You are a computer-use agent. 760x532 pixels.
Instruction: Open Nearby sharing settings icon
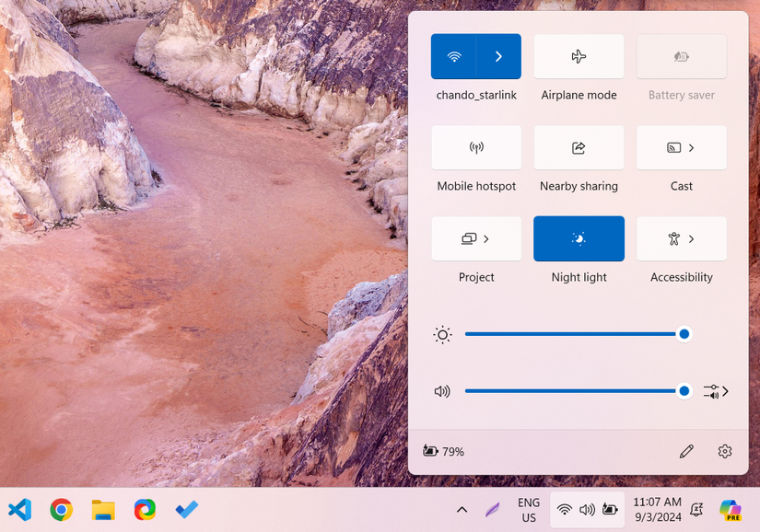(579, 147)
